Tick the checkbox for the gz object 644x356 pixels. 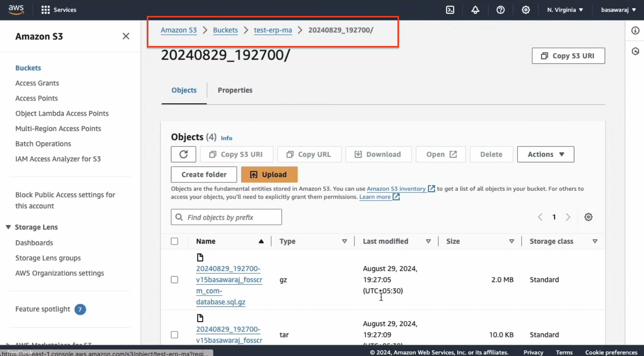[x=174, y=280]
